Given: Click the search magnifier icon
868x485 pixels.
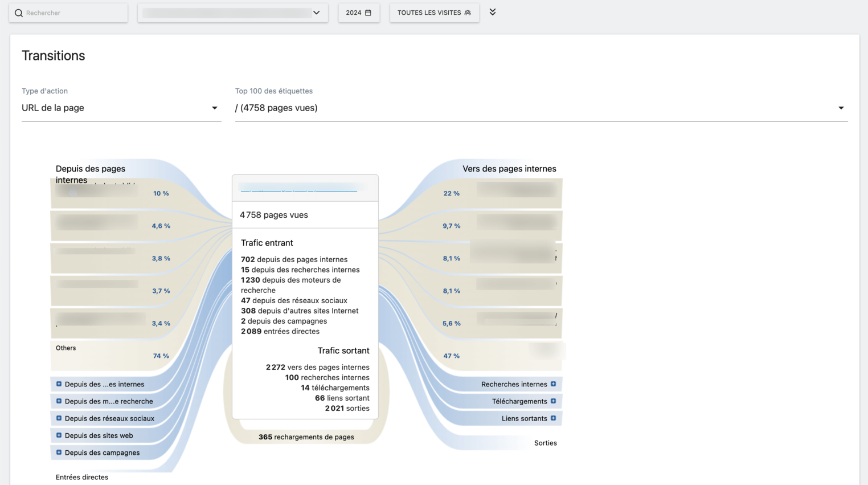Looking at the screenshot, I should tap(19, 13).
